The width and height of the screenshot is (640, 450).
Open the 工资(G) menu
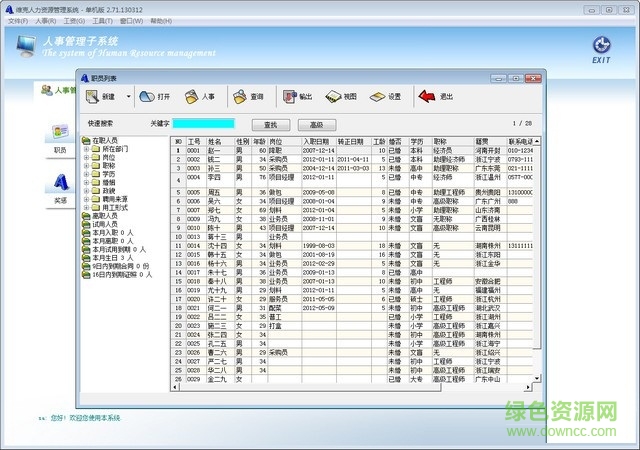coord(73,20)
